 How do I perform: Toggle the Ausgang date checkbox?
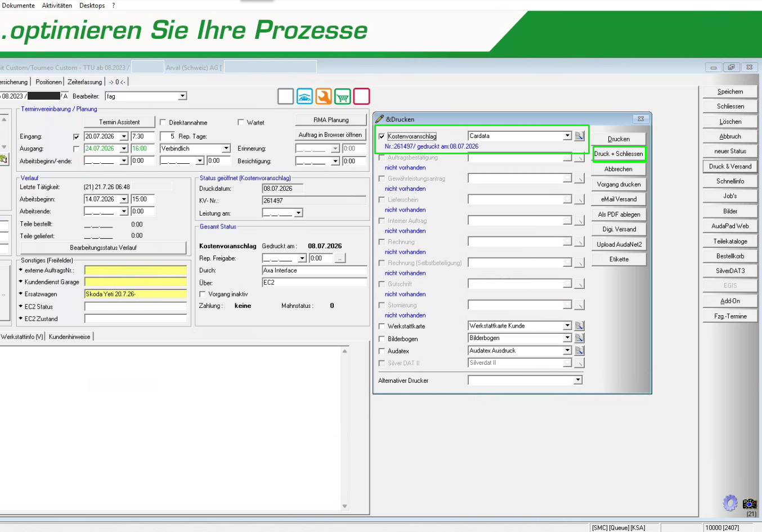pyautogui.click(x=77, y=149)
